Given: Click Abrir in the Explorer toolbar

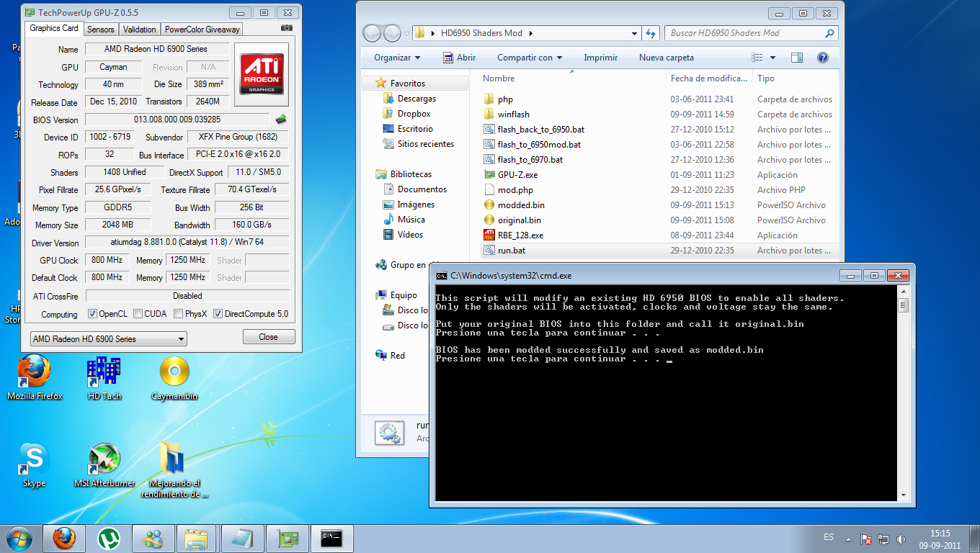Looking at the screenshot, I should point(458,58).
